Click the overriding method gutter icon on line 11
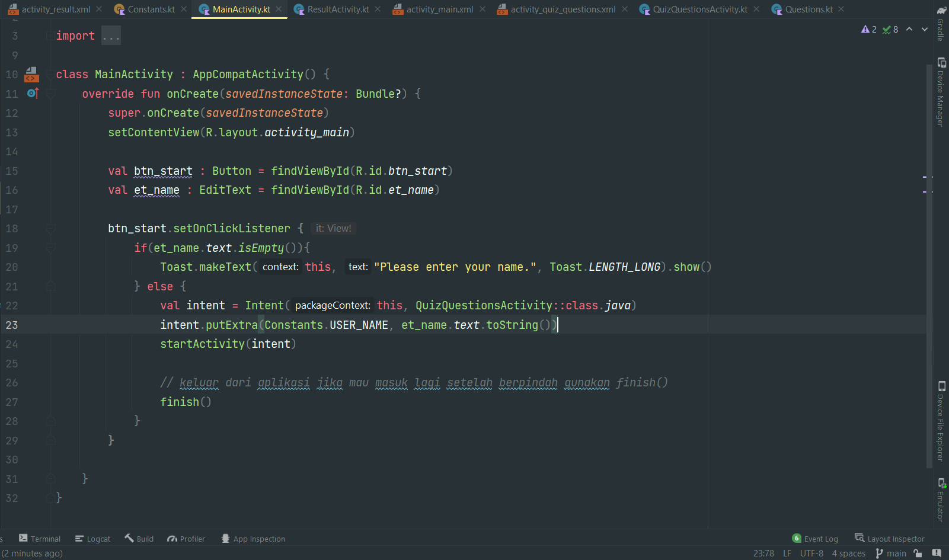Image resolution: width=949 pixels, height=560 pixels. 33,93
